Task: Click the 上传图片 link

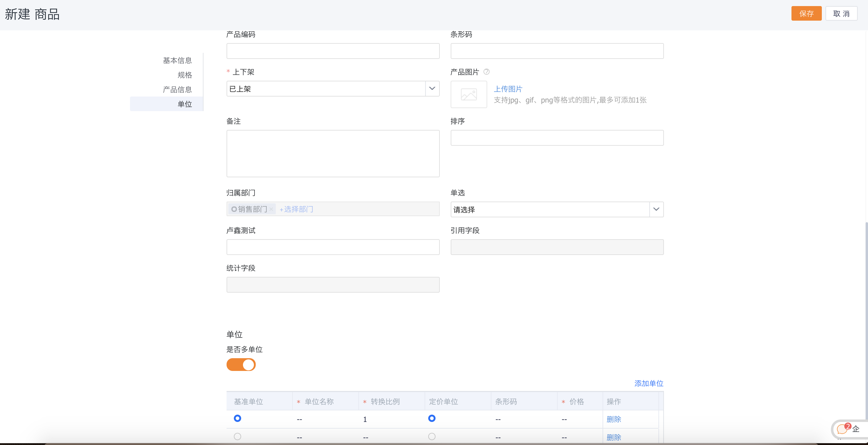Action: pyautogui.click(x=508, y=89)
